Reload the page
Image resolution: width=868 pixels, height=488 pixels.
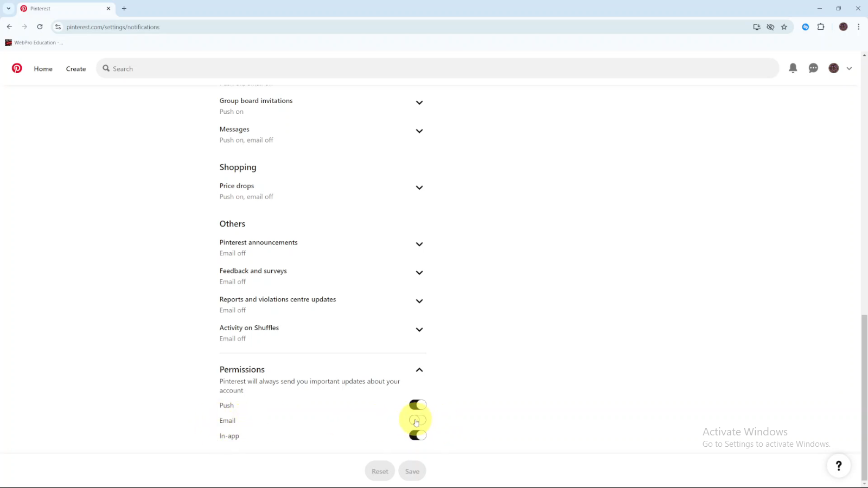point(40,27)
